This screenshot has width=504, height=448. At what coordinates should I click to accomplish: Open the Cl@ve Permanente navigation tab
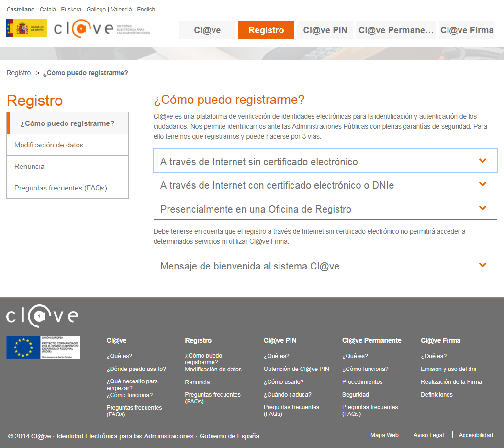point(396,30)
